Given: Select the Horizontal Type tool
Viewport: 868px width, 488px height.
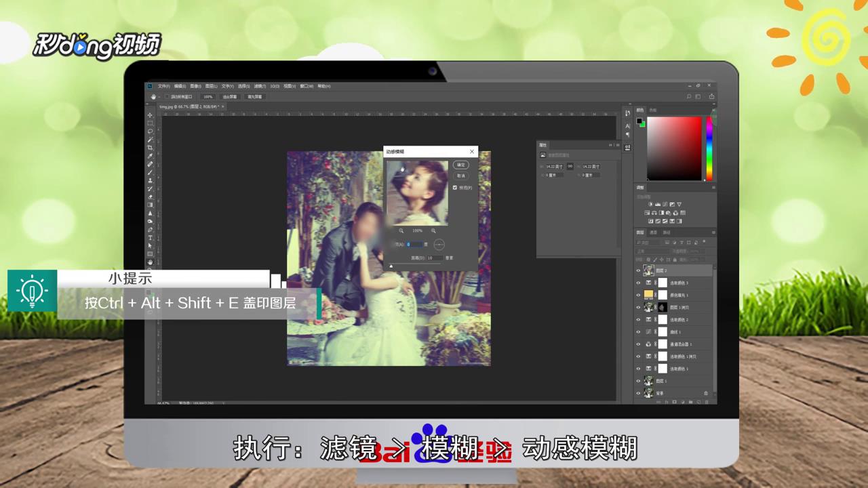Looking at the screenshot, I should tap(151, 237).
